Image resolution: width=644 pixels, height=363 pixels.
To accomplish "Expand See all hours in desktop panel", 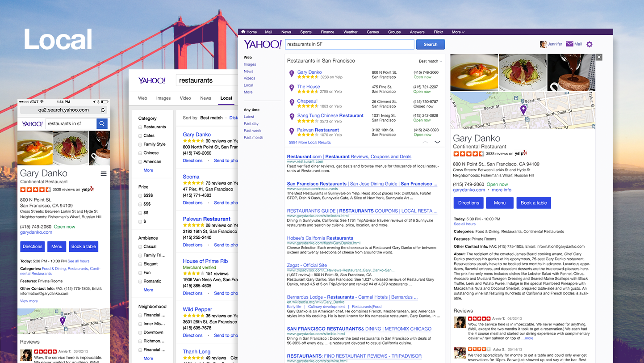I will [464, 224].
